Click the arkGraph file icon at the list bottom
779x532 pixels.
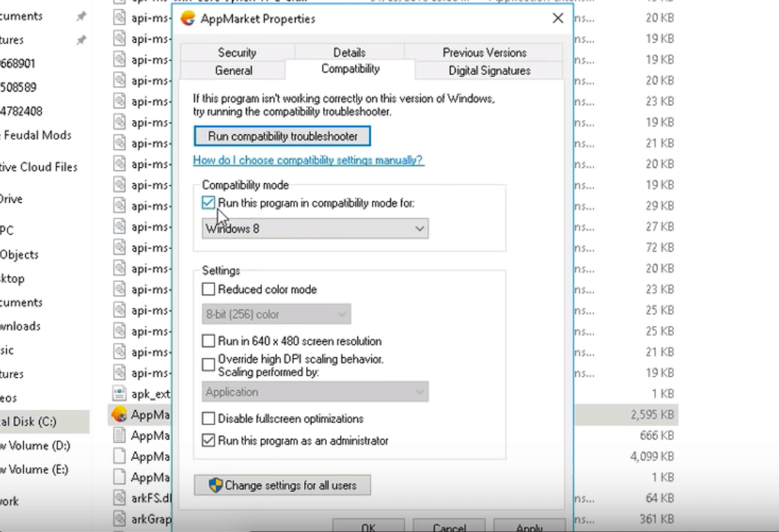click(x=119, y=519)
